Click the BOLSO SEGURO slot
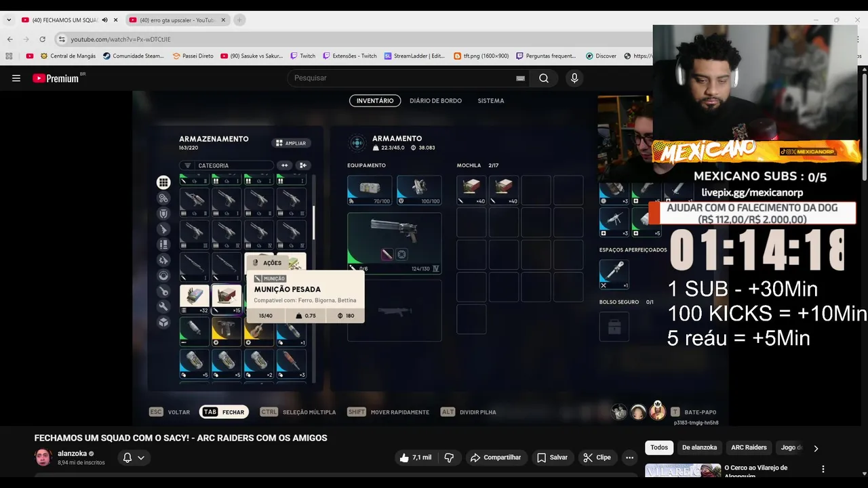This screenshot has width=868, height=488. [614, 327]
